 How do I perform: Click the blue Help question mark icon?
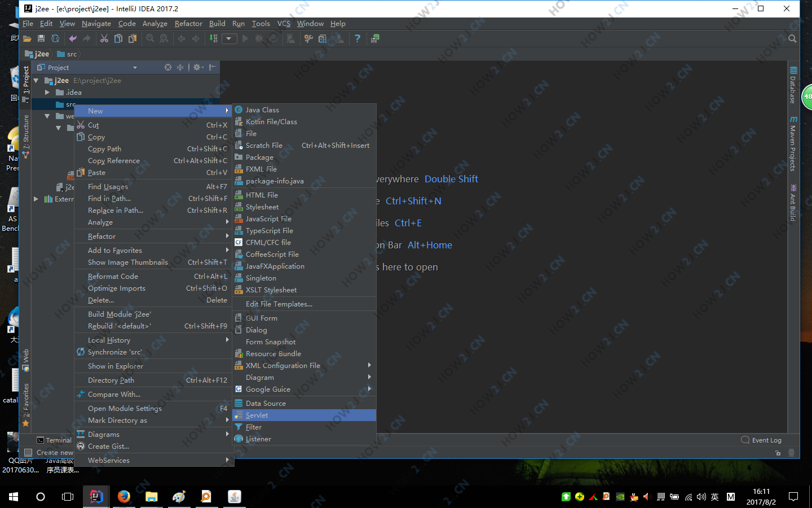click(358, 39)
